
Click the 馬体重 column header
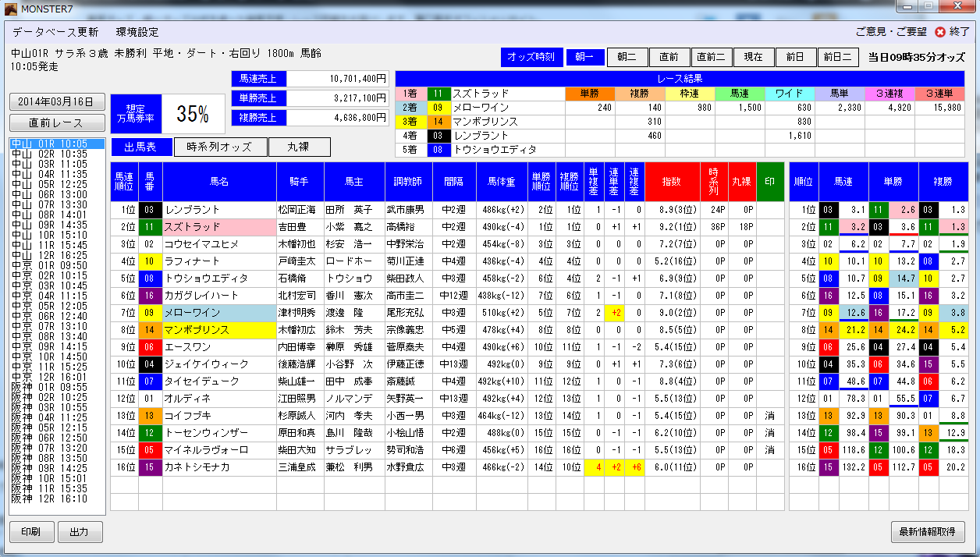pyautogui.click(x=501, y=181)
